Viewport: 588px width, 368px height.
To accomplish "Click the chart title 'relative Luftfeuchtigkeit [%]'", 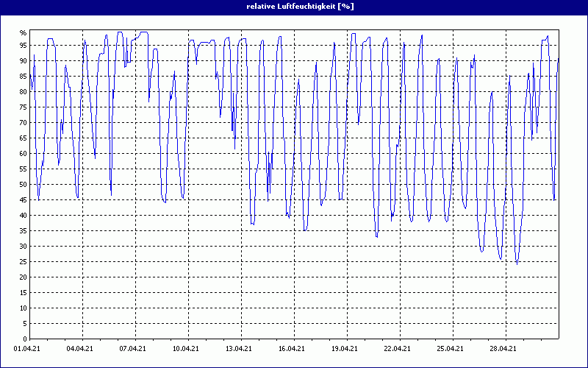I will pyautogui.click(x=293, y=6).
